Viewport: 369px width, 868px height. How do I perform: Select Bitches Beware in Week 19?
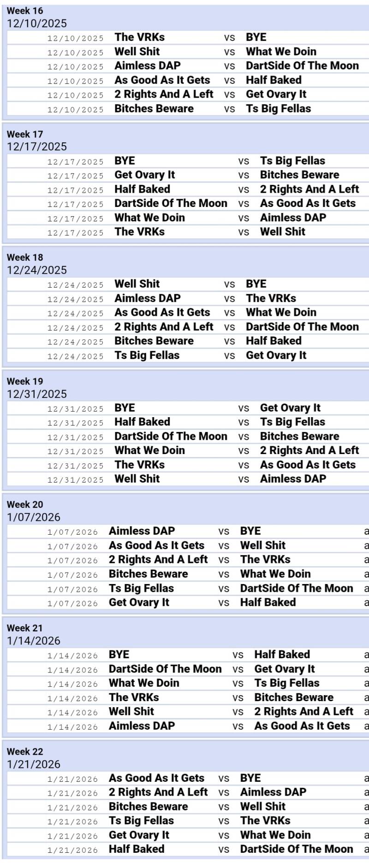pyautogui.click(x=299, y=437)
